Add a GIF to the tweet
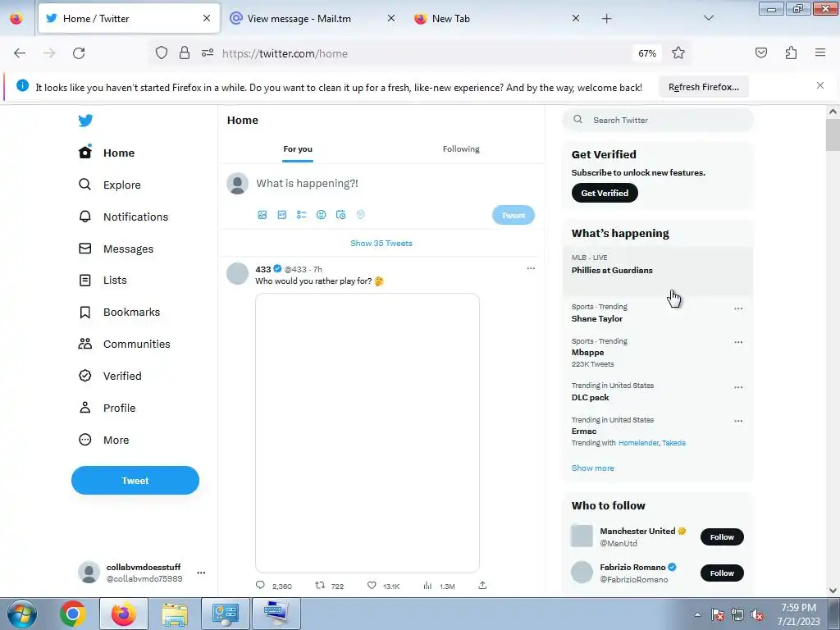The width and height of the screenshot is (840, 630). click(282, 215)
